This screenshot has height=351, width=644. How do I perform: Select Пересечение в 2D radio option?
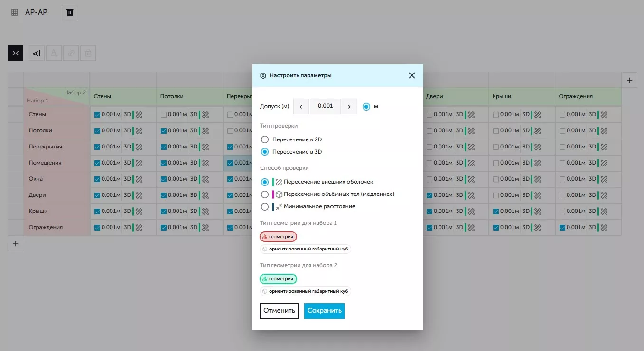point(265,139)
